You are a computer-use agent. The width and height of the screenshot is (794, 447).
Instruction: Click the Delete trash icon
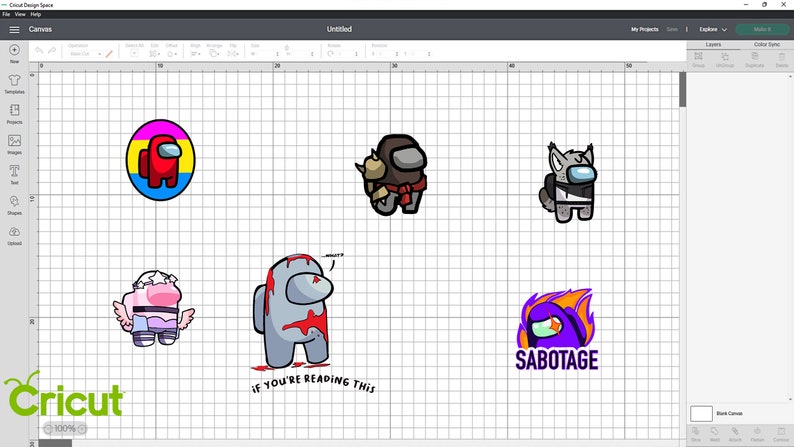781,59
